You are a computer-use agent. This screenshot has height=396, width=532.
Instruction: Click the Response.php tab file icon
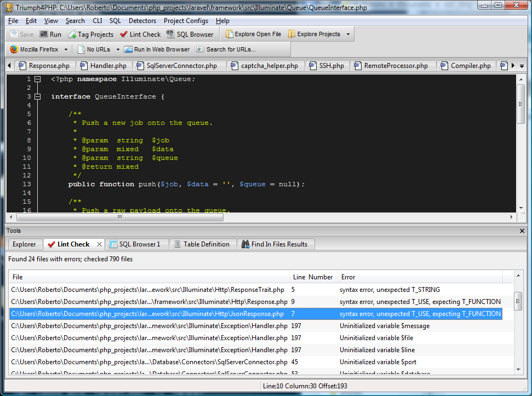pos(22,66)
